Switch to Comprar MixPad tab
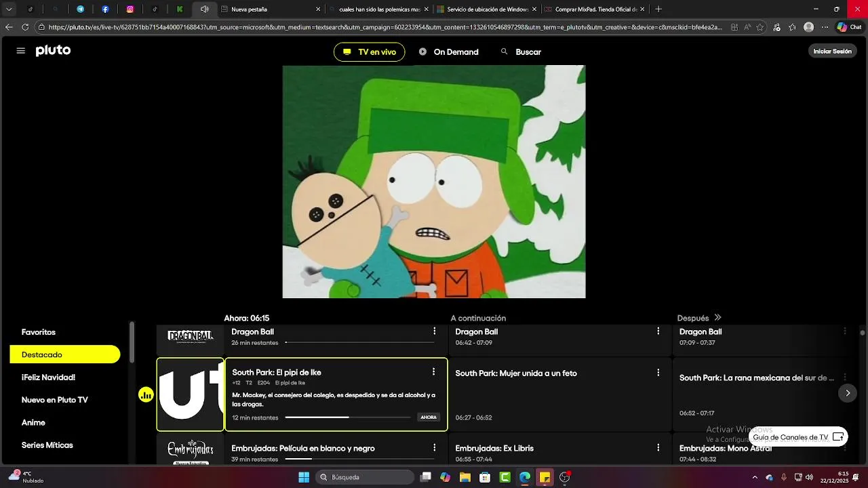 point(595,9)
